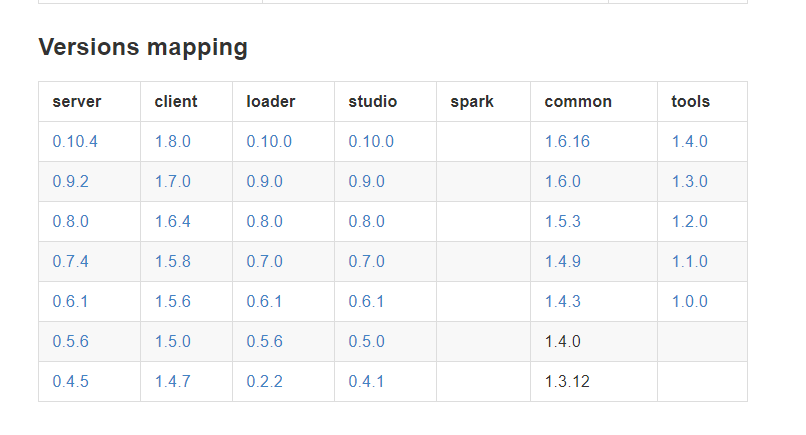
Task: Open loader version 0.2.2 link
Action: pos(265,382)
